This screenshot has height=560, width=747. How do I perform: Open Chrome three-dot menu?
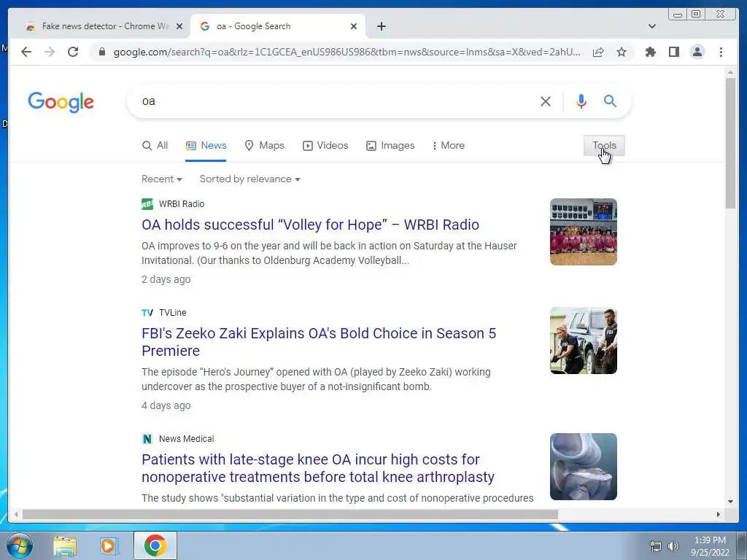coord(721,52)
